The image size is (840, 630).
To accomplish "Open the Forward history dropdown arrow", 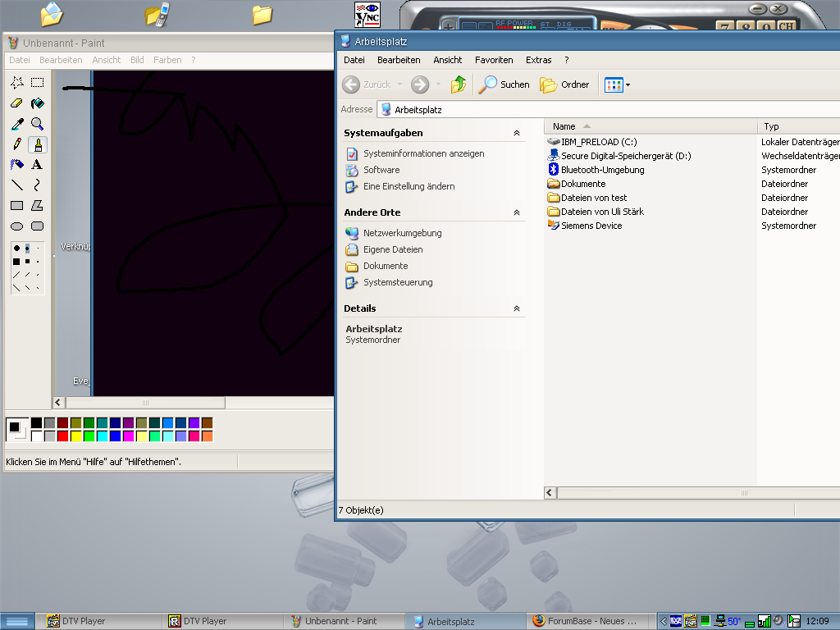I will tap(438, 84).
